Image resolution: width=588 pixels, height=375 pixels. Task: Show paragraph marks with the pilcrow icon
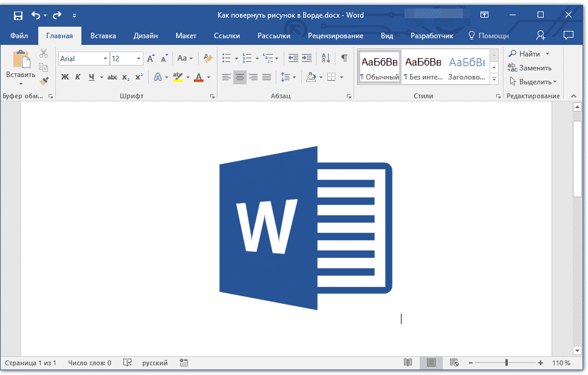[344, 58]
